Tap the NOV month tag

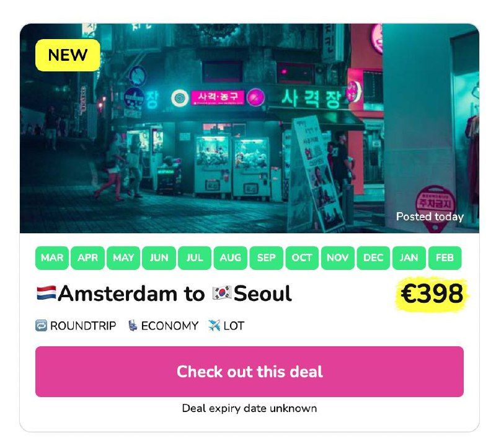pyautogui.click(x=337, y=258)
